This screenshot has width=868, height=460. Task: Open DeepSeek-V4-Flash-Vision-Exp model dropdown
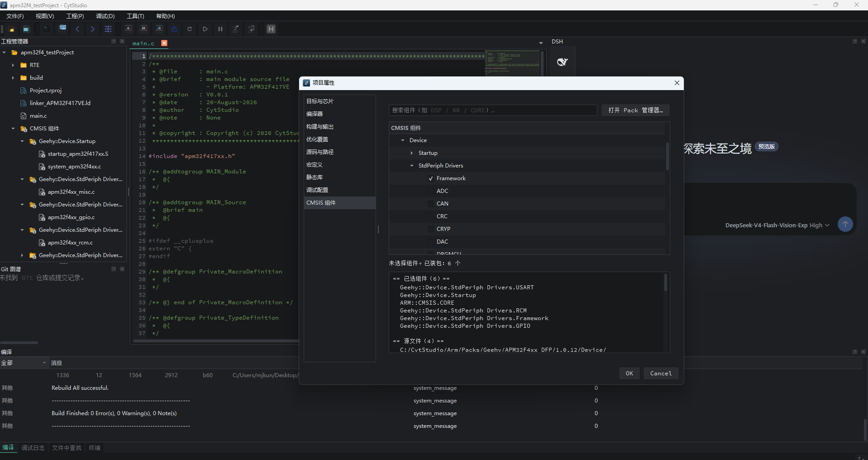point(777,225)
